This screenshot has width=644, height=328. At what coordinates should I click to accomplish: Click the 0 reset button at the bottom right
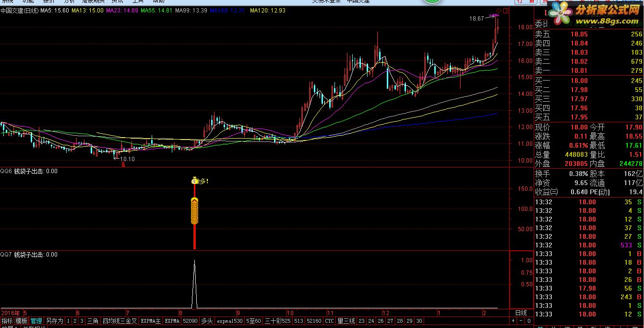coord(528,321)
